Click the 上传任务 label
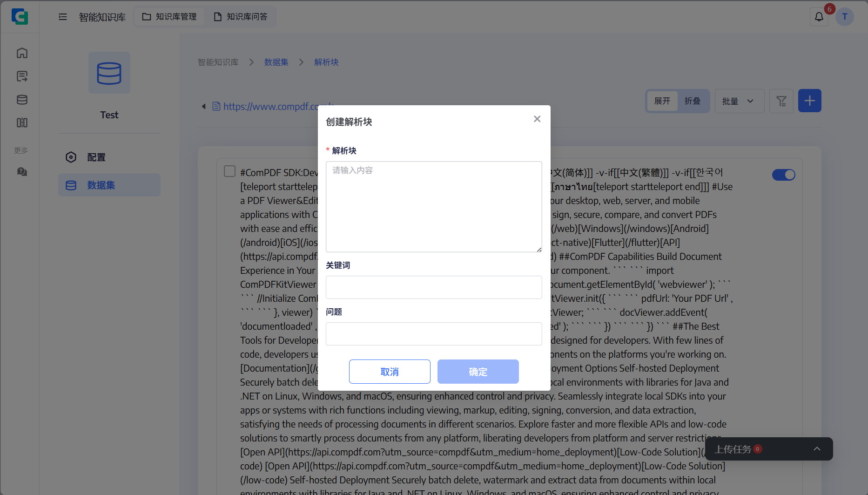This screenshot has height=495, width=868. (x=733, y=449)
